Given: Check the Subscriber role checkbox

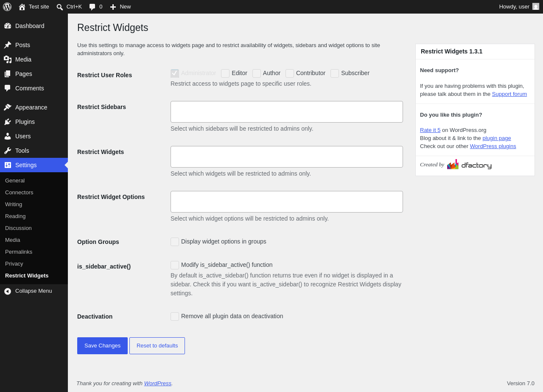Looking at the screenshot, I should click(335, 73).
